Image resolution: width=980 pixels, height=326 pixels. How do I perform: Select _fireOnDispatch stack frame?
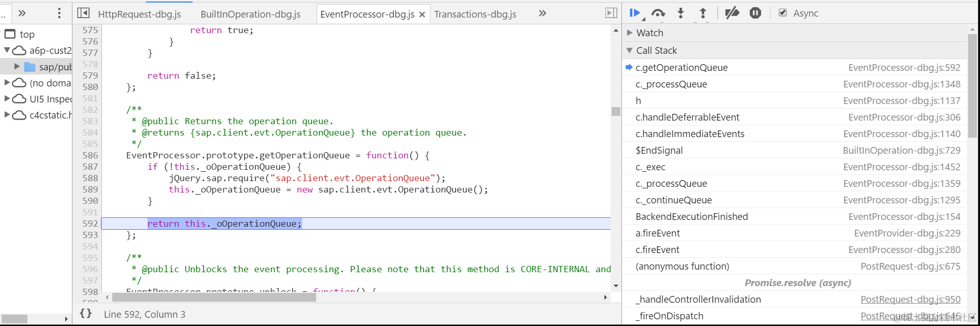coord(794,316)
